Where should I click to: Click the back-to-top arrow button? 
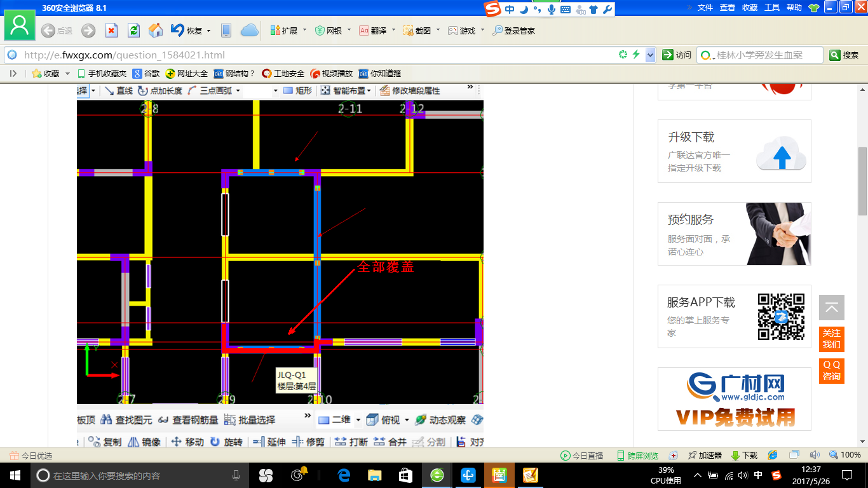[x=832, y=308]
